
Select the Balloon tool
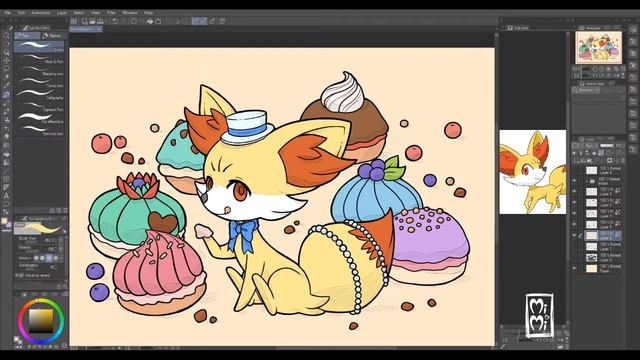point(6,204)
